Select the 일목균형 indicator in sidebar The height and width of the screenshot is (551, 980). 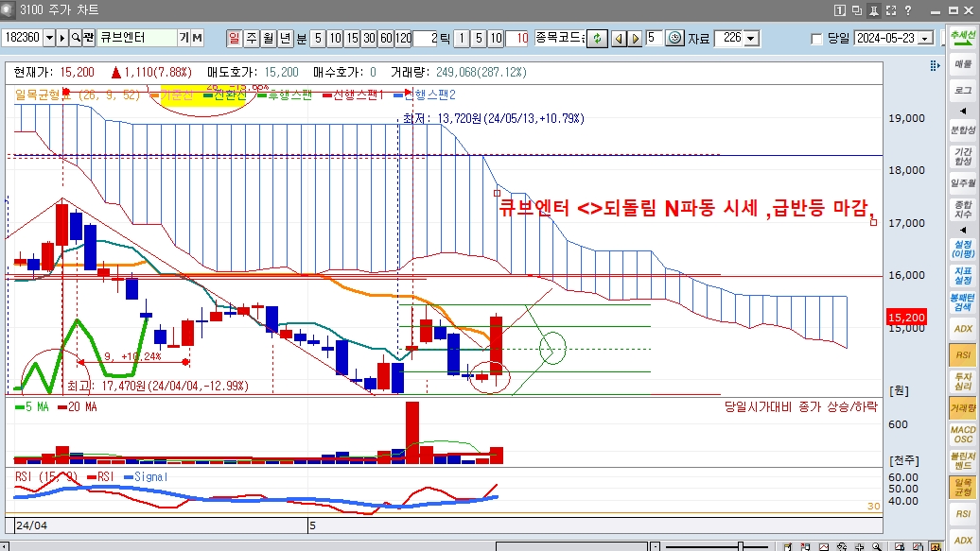(x=963, y=487)
